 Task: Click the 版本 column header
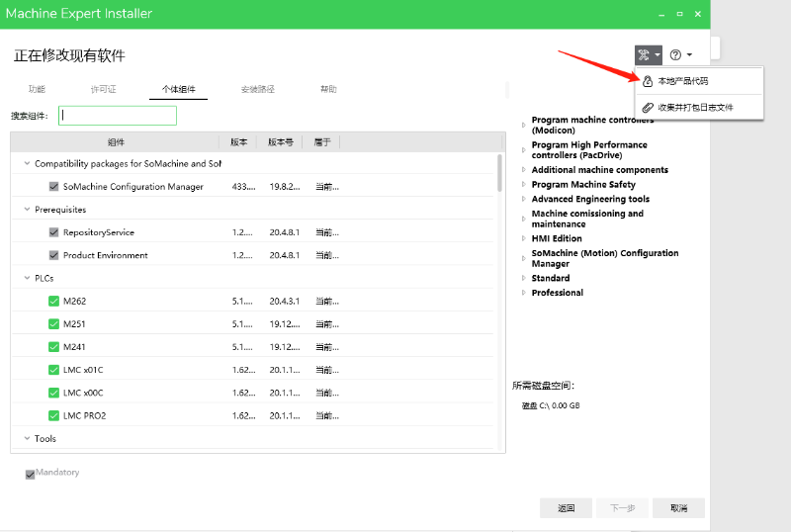pos(238,142)
